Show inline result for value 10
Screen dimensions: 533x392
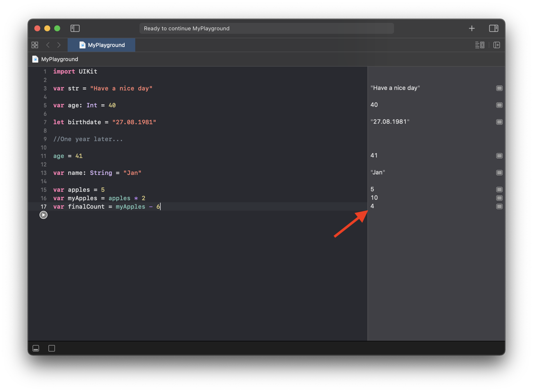pyautogui.click(x=499, y=198)
